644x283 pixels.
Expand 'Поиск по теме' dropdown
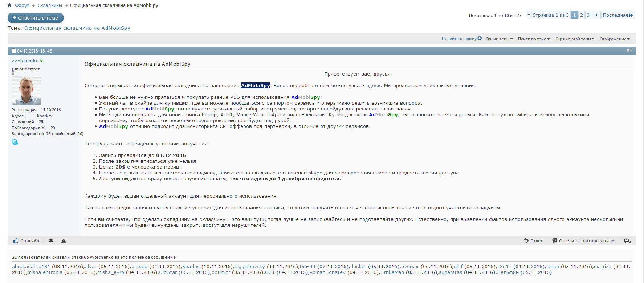(534, 39)
